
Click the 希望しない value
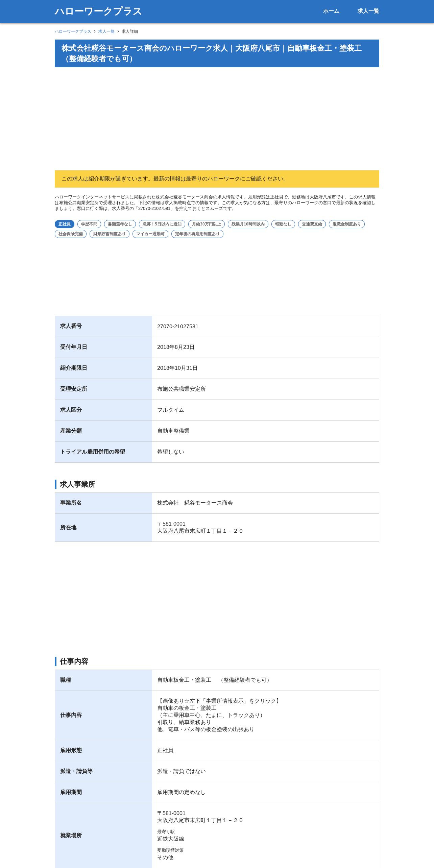coord(171,452)
